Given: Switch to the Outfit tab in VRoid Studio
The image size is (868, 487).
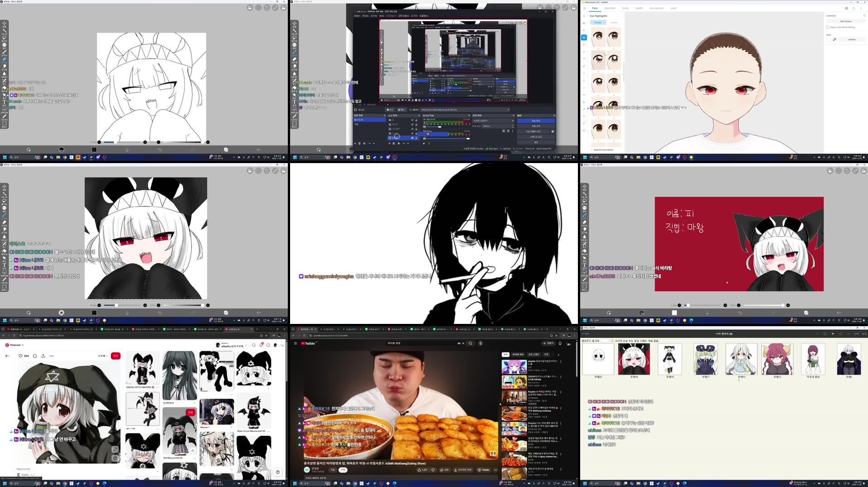Looking at the screenshot, I should (x=640, y=8).
